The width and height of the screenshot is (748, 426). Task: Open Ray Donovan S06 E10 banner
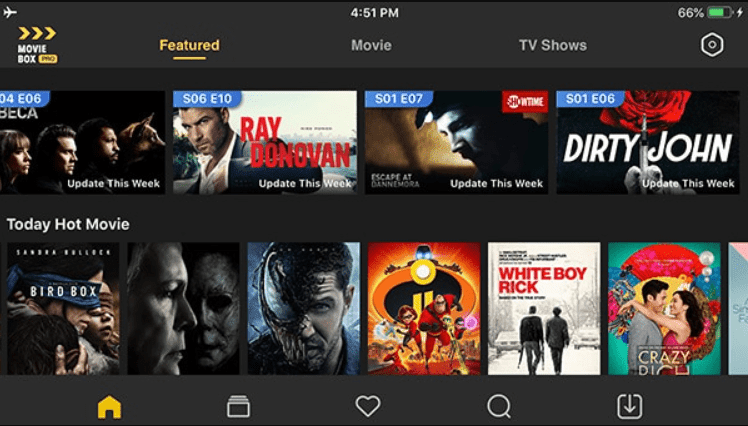coord(265,142)
